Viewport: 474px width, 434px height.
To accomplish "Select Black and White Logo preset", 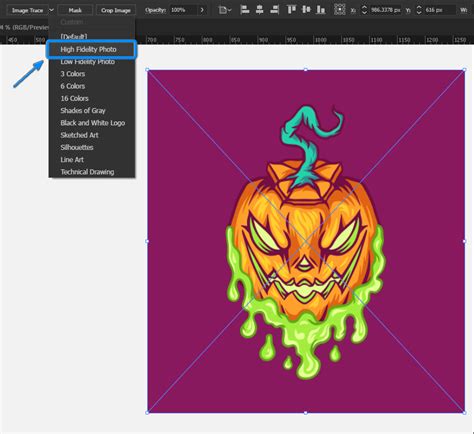I will pyautogui.click(x=92, y=123).
